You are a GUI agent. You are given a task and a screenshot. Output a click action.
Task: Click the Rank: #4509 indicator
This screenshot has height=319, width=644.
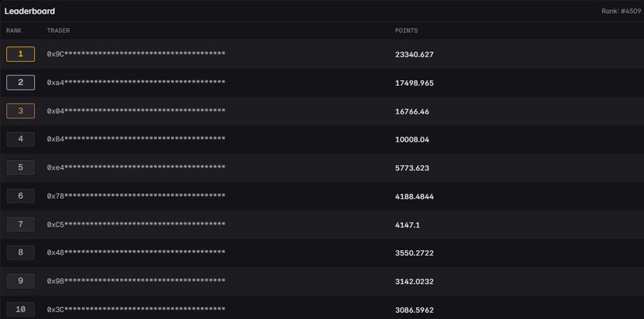(x=621, y=11)
